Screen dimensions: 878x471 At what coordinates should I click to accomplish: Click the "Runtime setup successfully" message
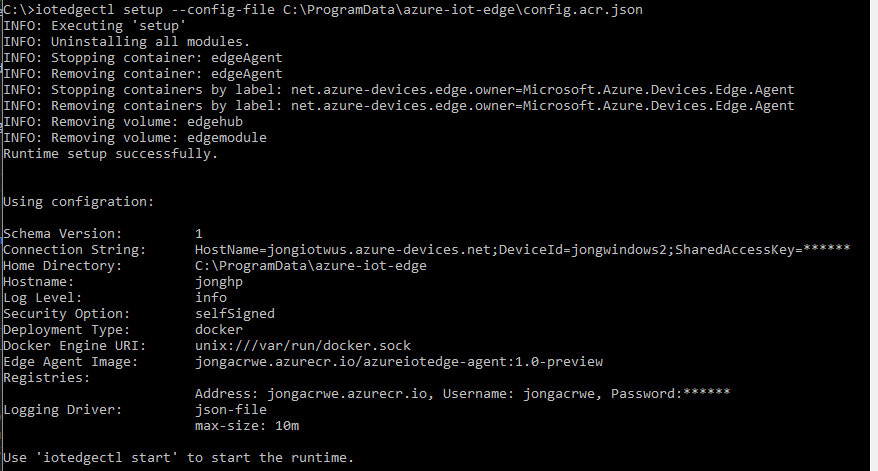click(x=110, y=153)
